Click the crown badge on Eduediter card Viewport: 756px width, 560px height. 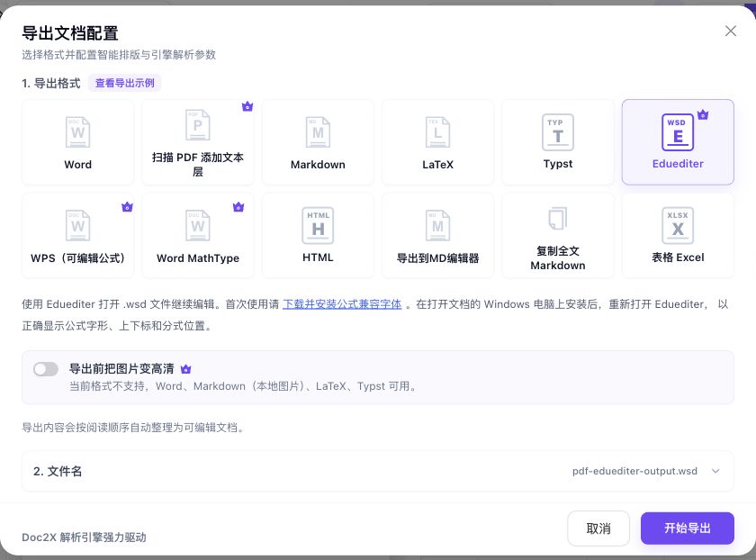[703, 115]
